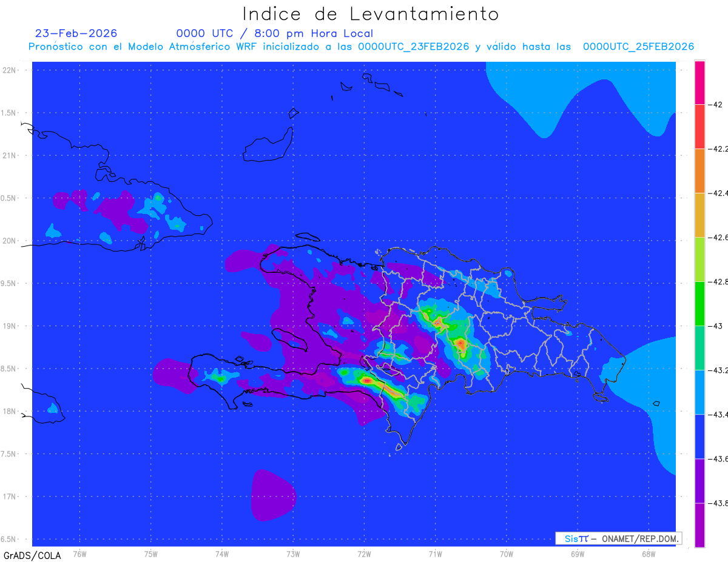Click the legend value '-42'
The image size is (728, 562).
[716, 104]
